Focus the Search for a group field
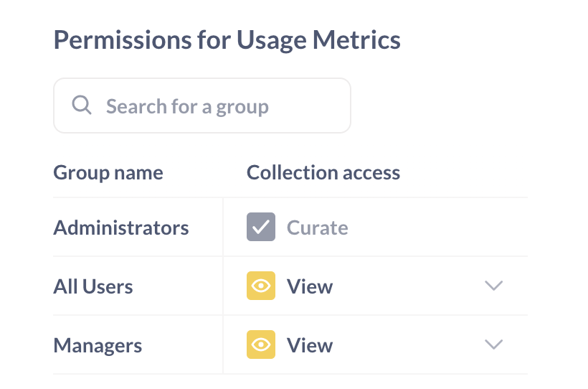This screenshot has width=588, height=389. [x=202, y=106]
